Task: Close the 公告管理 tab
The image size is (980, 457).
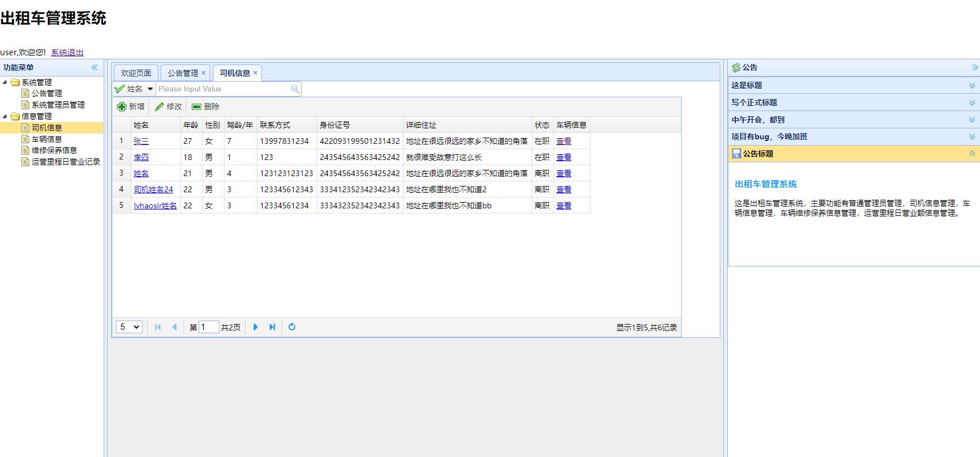Action: tap(203, 73)
